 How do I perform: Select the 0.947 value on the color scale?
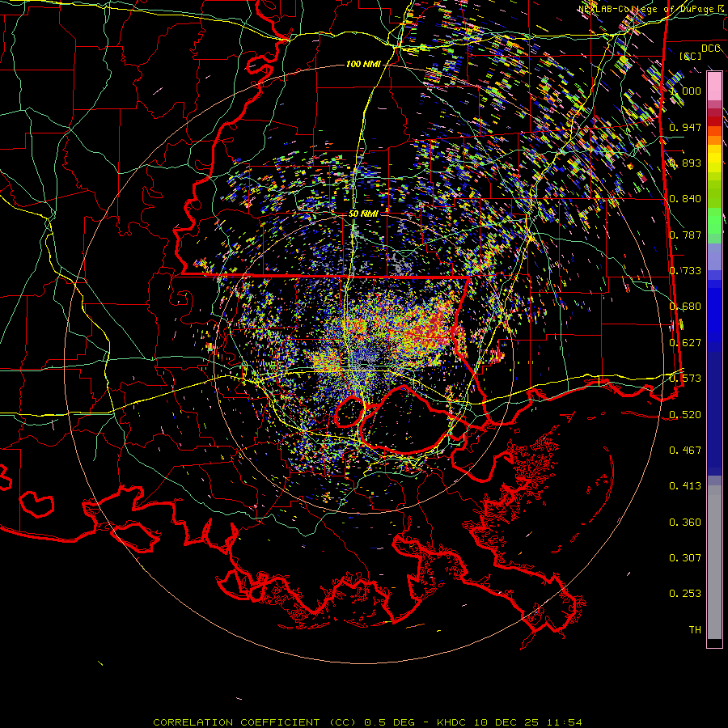[x=685, y=127]
